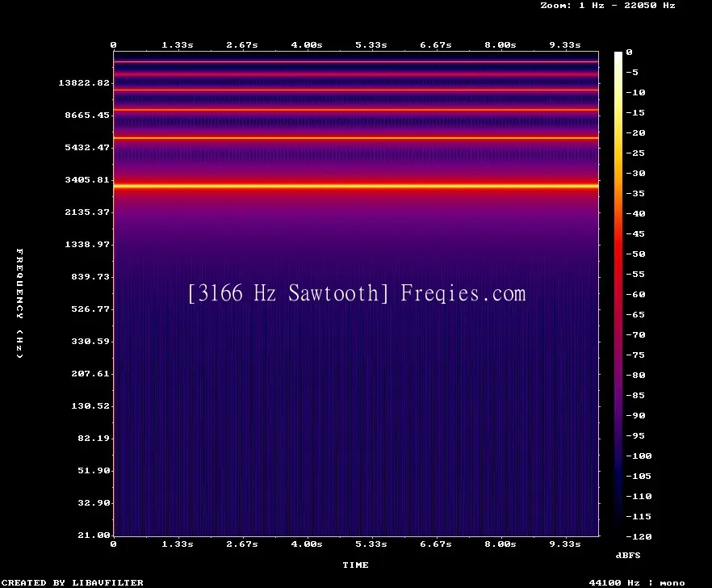Click 4.00s on the bottom time axis
The image size is (712, 588).
click(x=307, y=544)
